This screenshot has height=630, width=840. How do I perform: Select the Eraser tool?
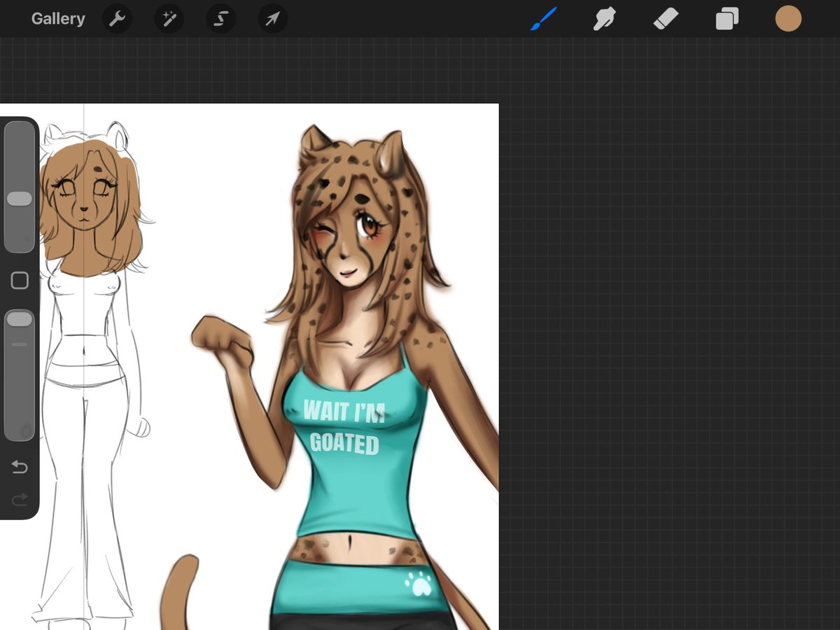(666, 19)
